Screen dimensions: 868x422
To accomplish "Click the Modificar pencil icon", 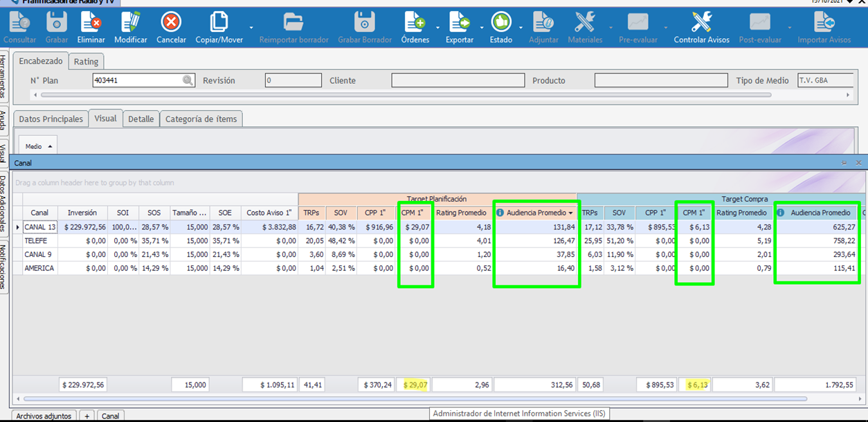I will coord(130,23).
